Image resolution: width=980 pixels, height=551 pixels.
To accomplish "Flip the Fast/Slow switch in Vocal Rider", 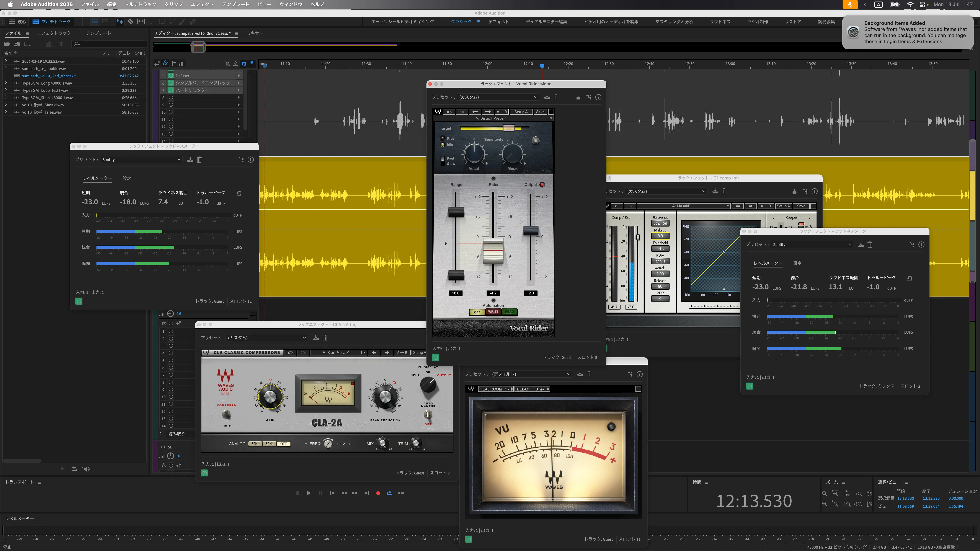I will (443, 161).
